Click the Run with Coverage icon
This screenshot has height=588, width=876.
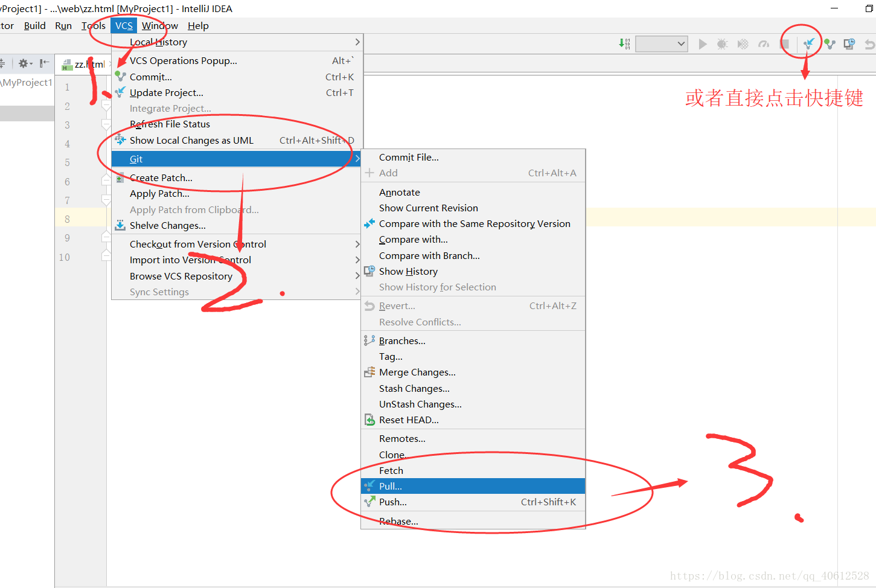coord(743,44)
